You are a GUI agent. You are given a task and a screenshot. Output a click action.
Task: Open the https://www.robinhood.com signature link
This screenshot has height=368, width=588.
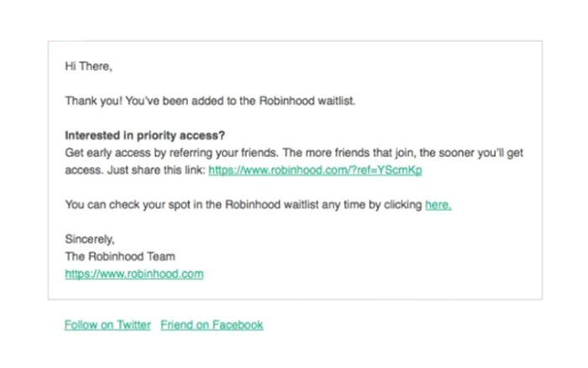[x=134, y=274]
